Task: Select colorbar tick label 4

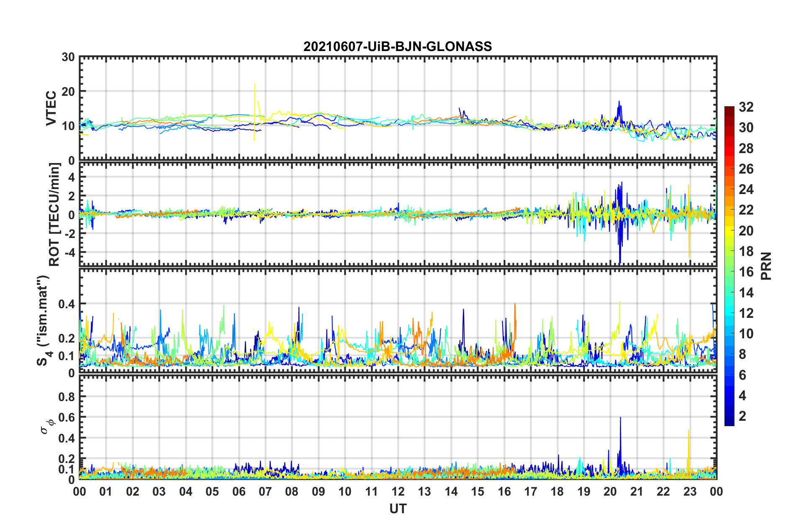Action: (742, 396)
